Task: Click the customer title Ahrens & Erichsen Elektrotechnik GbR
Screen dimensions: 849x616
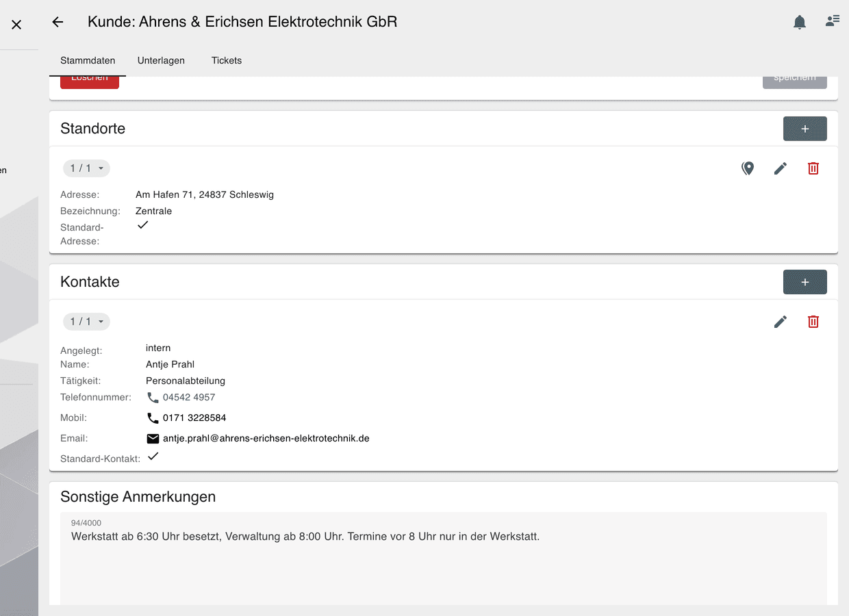Action: tap(268, 22)
